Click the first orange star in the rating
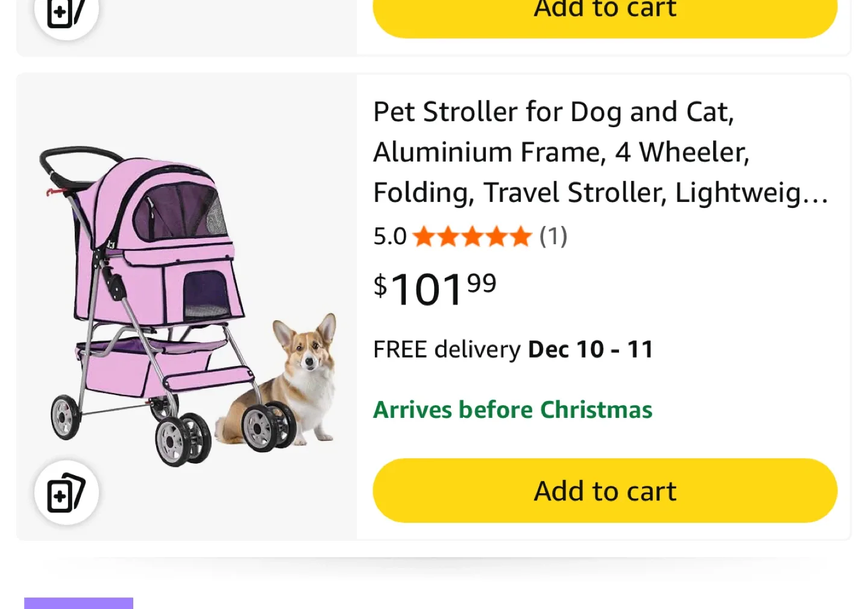 [424, 236]
